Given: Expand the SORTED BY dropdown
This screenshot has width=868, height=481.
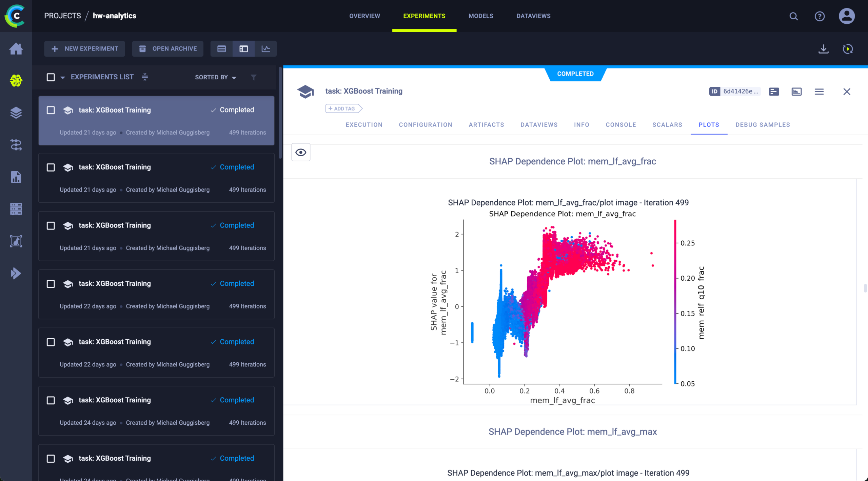Looking at the screenshot, I should (216, 77).
